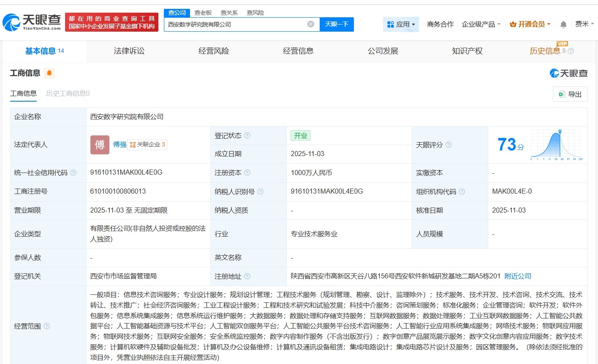Open the 附近公司 link
This screenshot has height=364, width=598.
518,276
